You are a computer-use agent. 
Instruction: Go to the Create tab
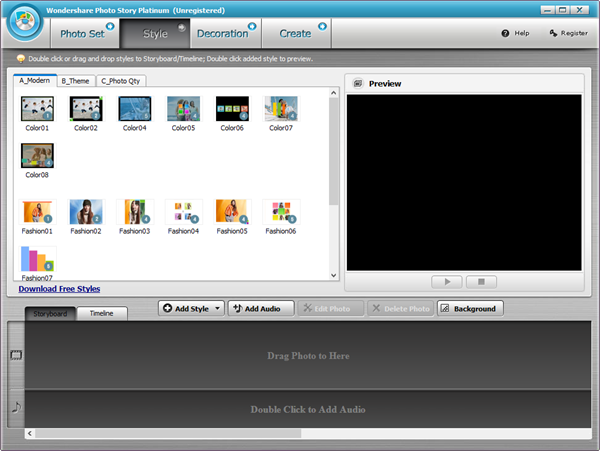tap(297, 34)
